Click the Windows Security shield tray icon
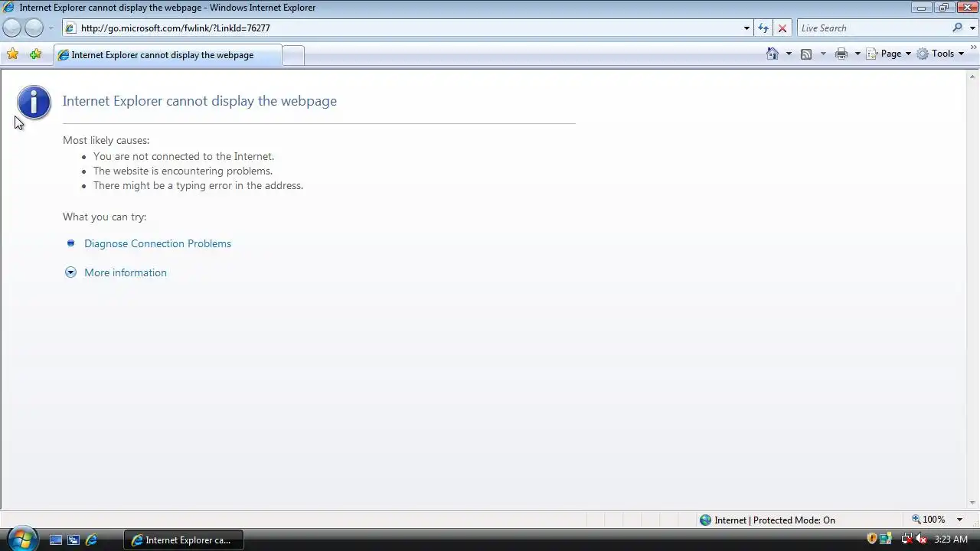Screen dimensions: 980x551 click(872, 539)
